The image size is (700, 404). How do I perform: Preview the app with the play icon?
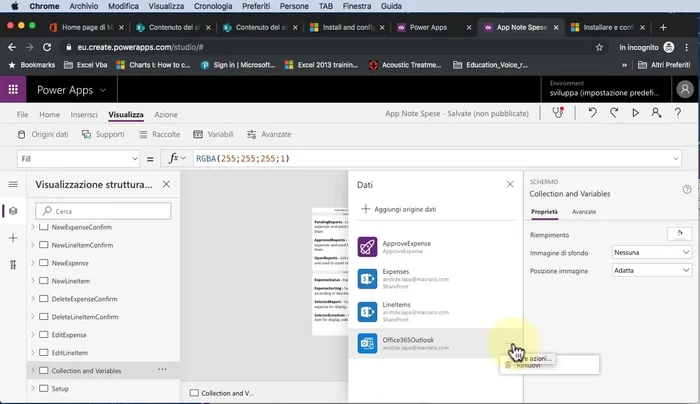(635, 114)
